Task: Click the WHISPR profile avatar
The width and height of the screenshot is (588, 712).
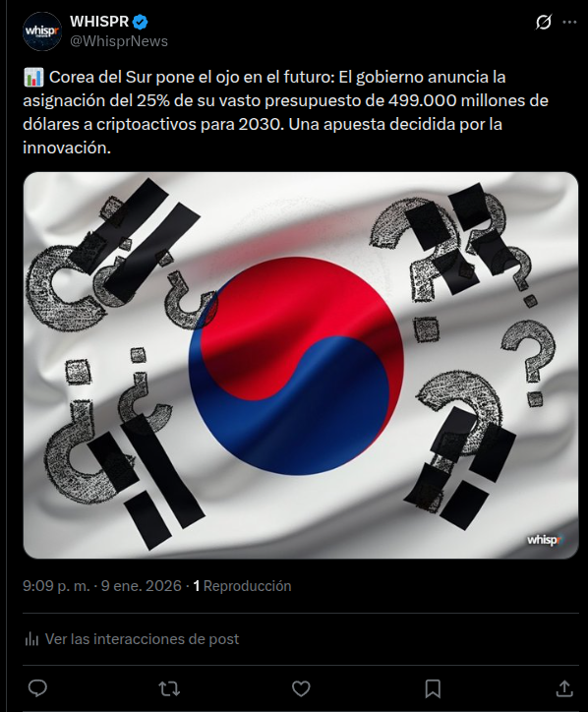Action: pyautogui.click(x=42, y=31)
